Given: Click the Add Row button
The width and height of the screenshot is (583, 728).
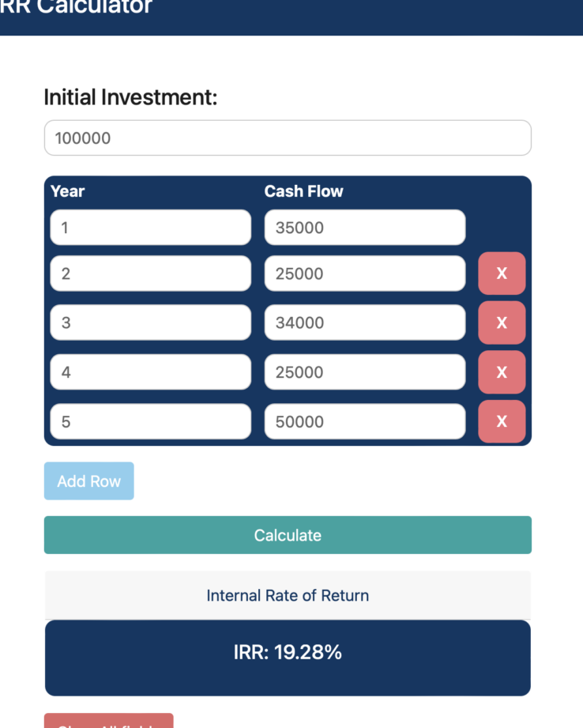Looking at the screenshot, I should point(88,481).
